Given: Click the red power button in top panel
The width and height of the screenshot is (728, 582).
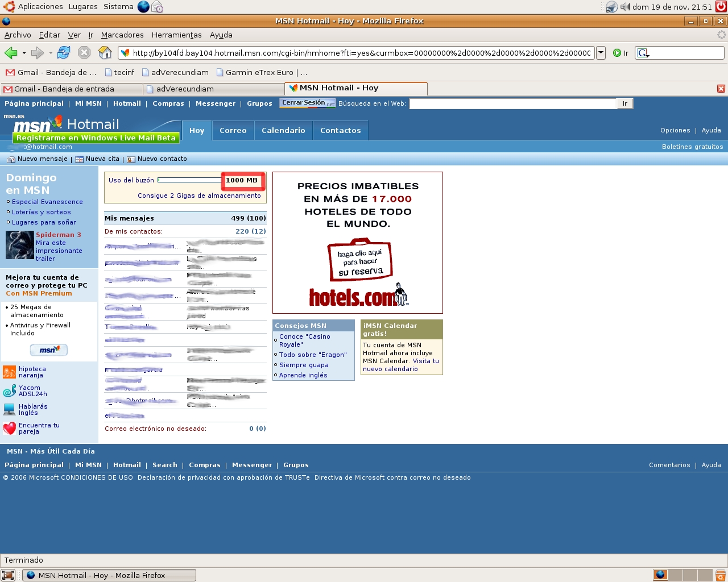Looking at the screenshot, I should pyautogui.click(x=721, y=7).
